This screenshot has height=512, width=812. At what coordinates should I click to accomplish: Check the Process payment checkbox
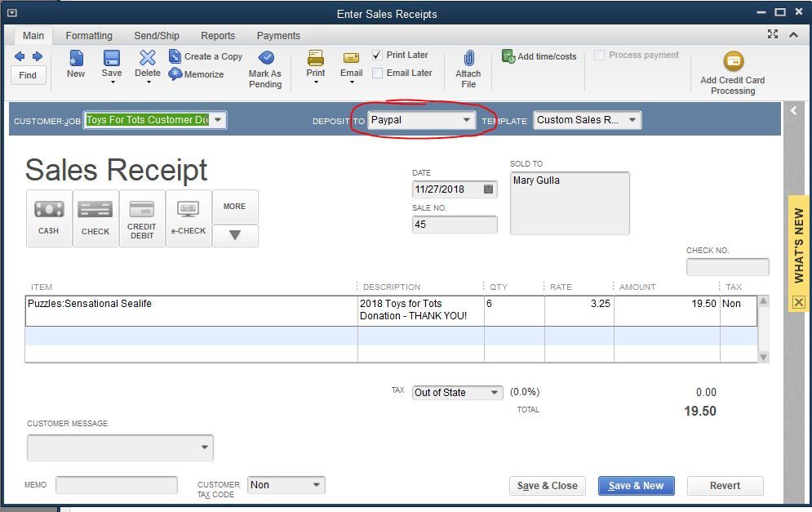tap(599, 55)
